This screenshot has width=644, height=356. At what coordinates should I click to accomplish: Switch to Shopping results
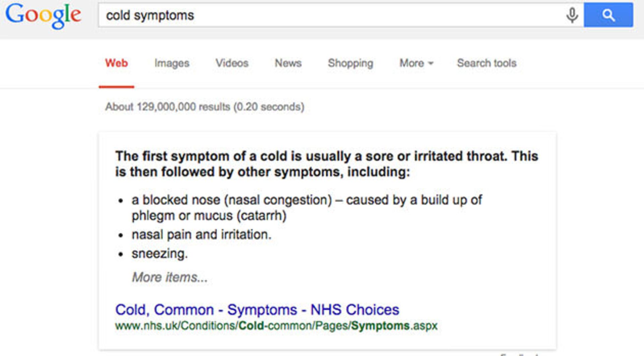(x=351, y=63)
